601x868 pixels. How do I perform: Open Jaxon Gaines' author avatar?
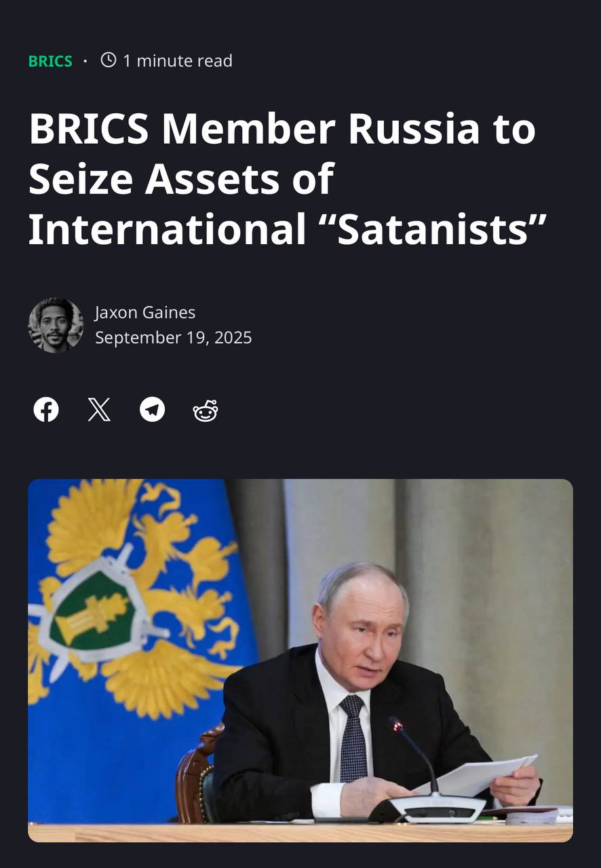pos(55,325)
